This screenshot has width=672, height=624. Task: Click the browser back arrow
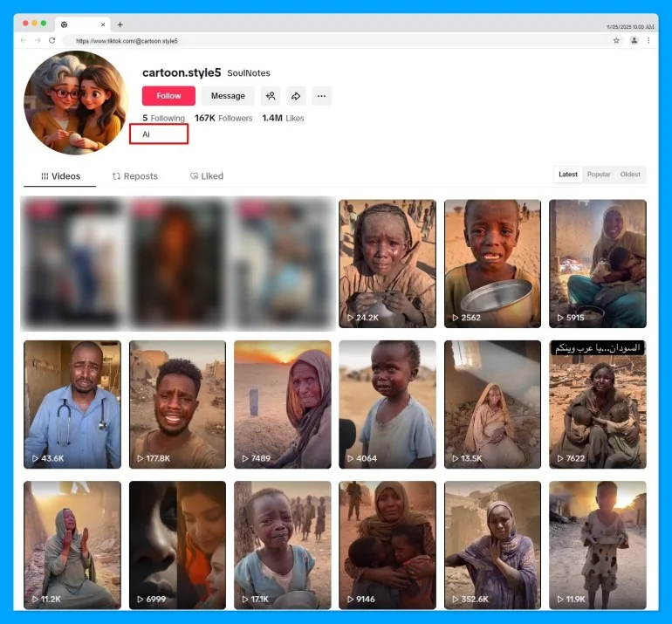pos(24,40)
